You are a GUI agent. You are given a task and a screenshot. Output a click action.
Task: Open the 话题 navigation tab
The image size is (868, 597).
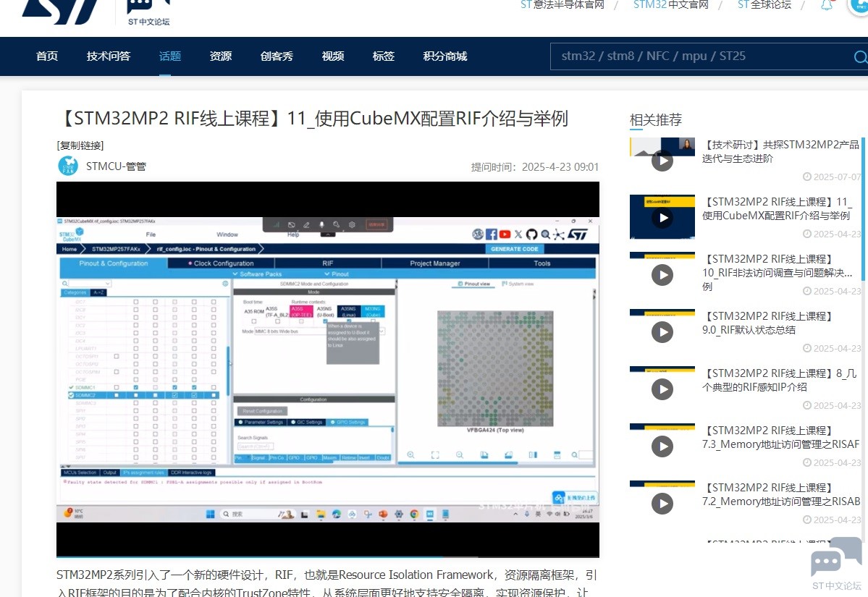point(170,56)
